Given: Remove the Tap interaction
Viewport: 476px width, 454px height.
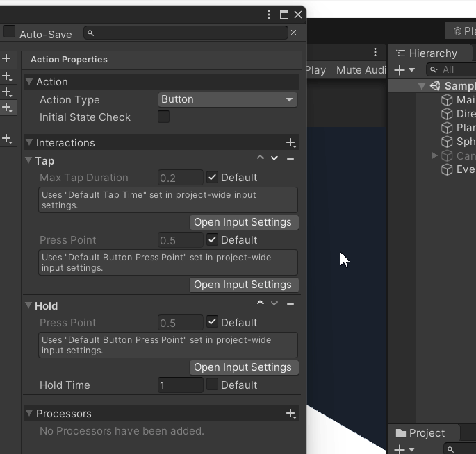Looking at the screenshot, I should pyautogui.click(x=290, y=158).
